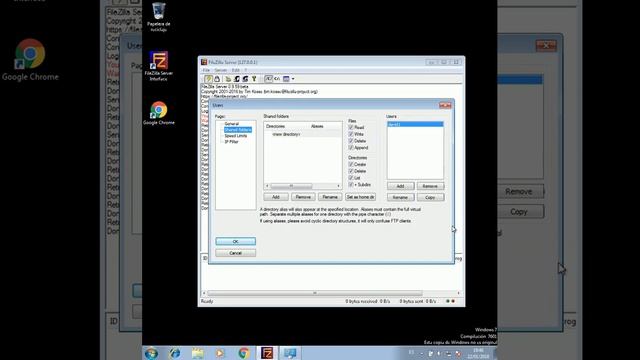
Task: Click Remove under Shared folders list
Action: pyautogui.click(x=303, y=197)
